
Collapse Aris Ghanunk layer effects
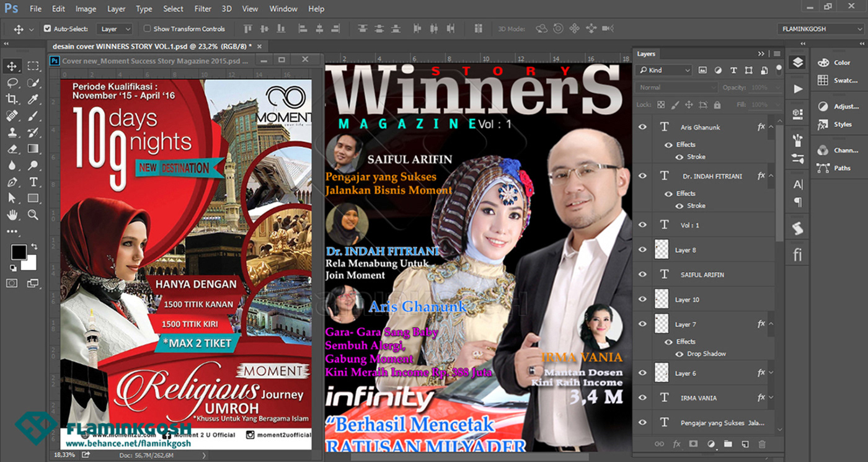click(x=771, y=127)
